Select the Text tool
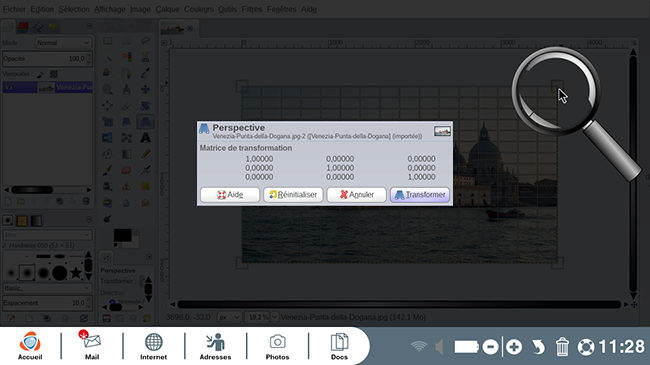The width and height of the screenshot is (650, 365). pos(145,138)
